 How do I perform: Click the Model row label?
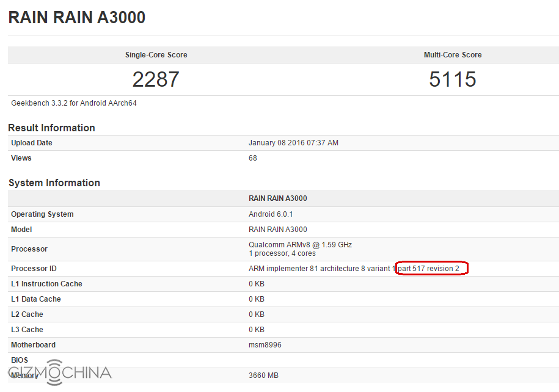(x=21, y=230)
